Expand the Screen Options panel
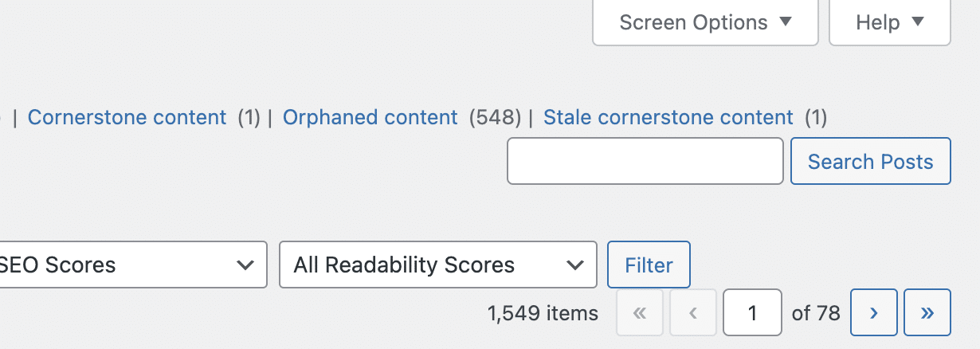Image resolution: width=980 pixels, height=349 pixels. [x=705, y=22]
